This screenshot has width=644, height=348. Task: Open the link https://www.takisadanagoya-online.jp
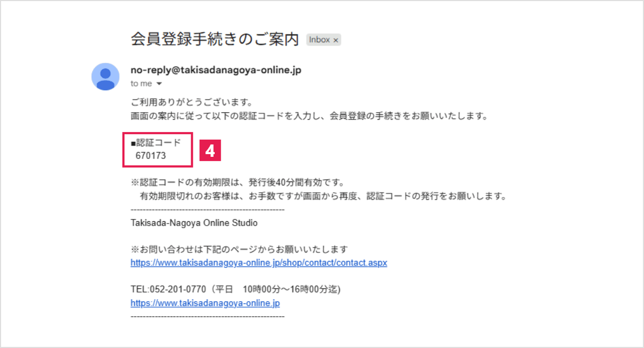(204, 303)
